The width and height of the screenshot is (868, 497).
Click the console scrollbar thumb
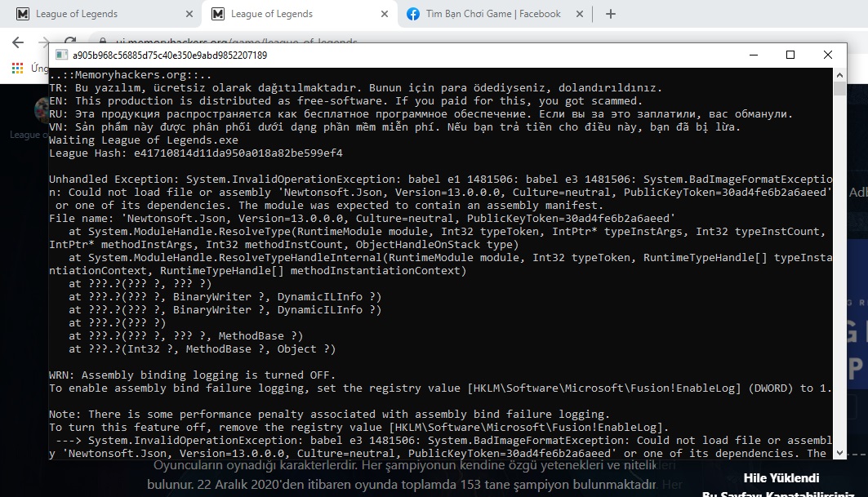click(x=839, y=89)
